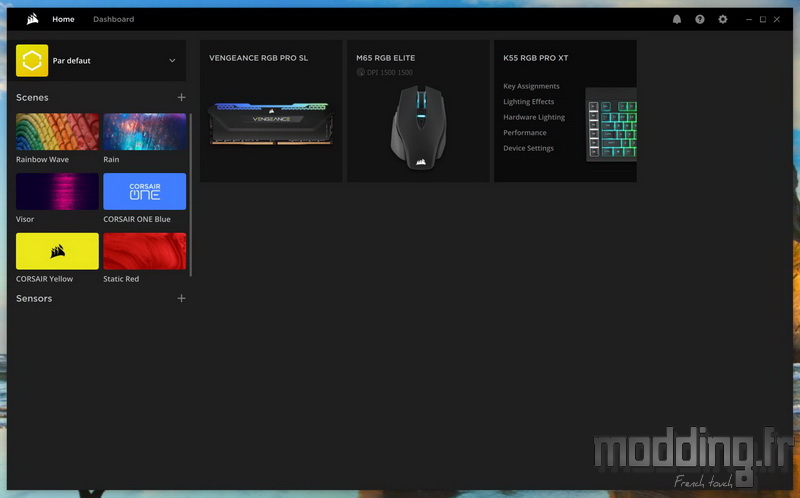Image resolution: width=800 pixels, height=498 pixels.
Task: Switch to the Dashboard tab
Action: point(113,19)
